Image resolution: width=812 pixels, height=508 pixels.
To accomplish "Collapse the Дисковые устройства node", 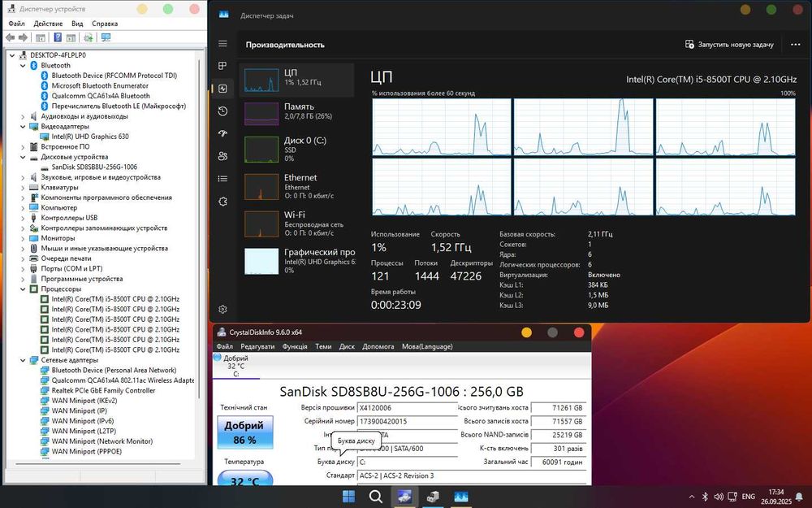I will (x=23, y=157).
